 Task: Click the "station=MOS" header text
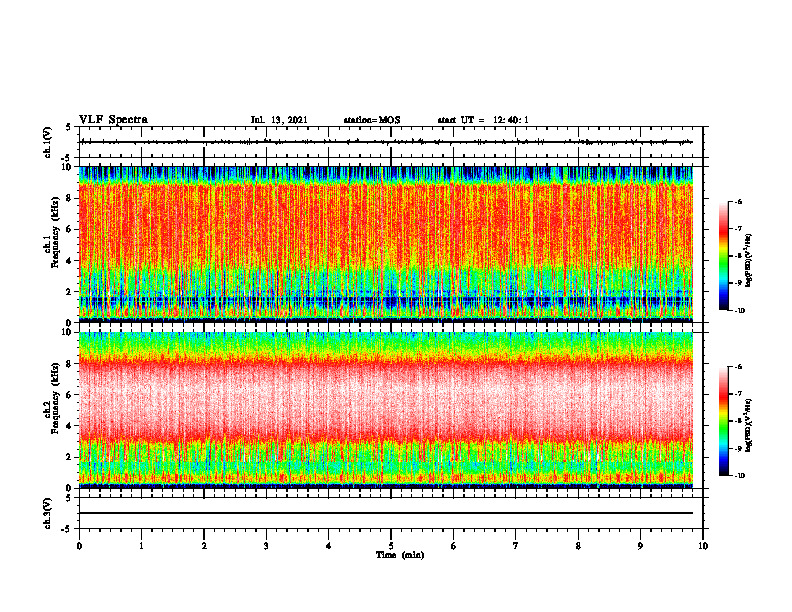click(x=372, y=120)
